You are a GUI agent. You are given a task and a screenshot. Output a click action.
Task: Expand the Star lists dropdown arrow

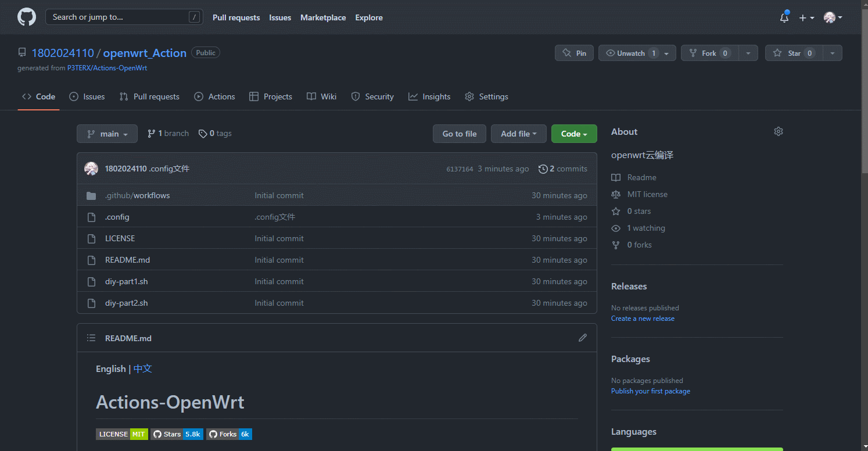pyautogui.click(x=833, y=53)
